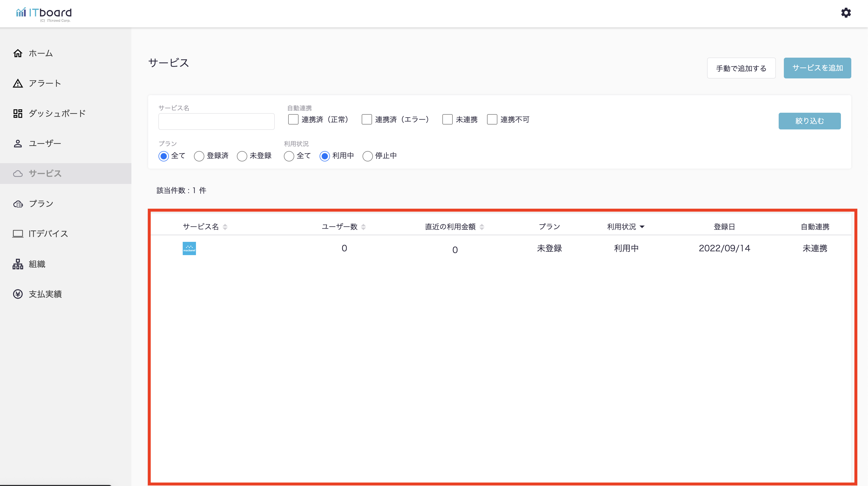Open the settings gear icon
This screenshot has height=486, width=868.
point(846,13)
